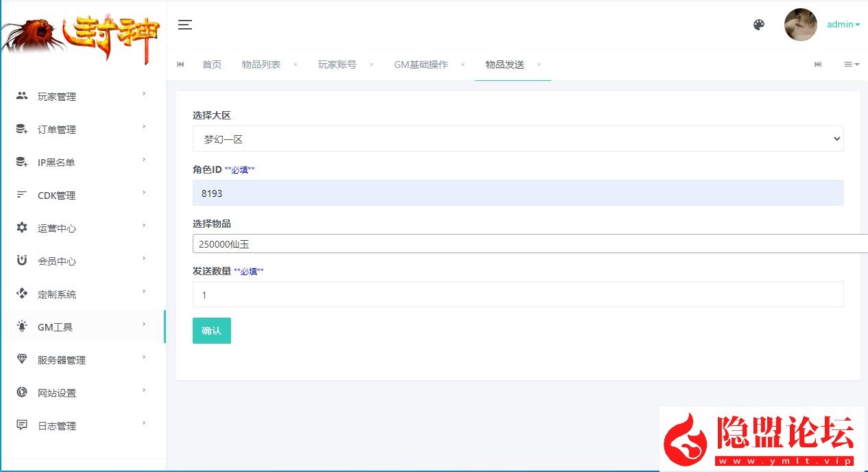Screen dimensions: 868x472
Task: Click the 日志管理 message icon
Action: (22, 425)
